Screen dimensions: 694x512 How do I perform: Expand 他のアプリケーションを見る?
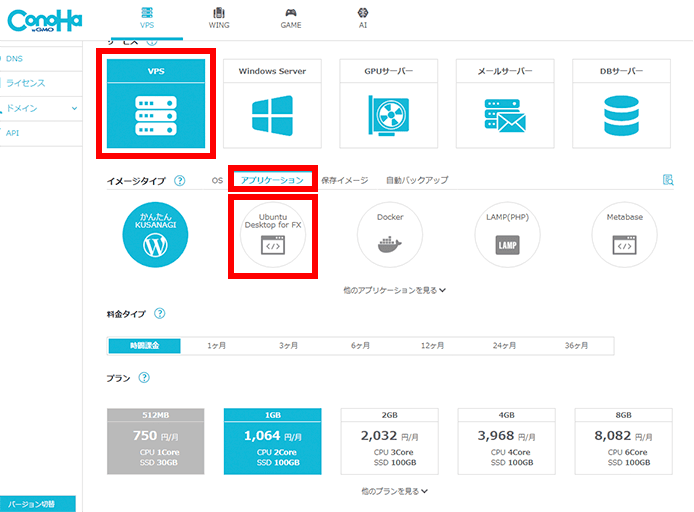[x=394, y=290]
